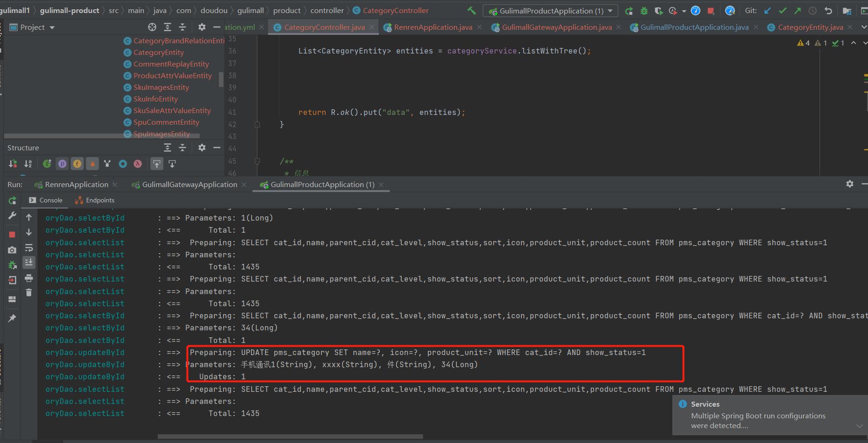The image size is (868, 443).
Task: Go to previous highlighted error arrow
Action: pyautogui.click(x=854, y=43)
